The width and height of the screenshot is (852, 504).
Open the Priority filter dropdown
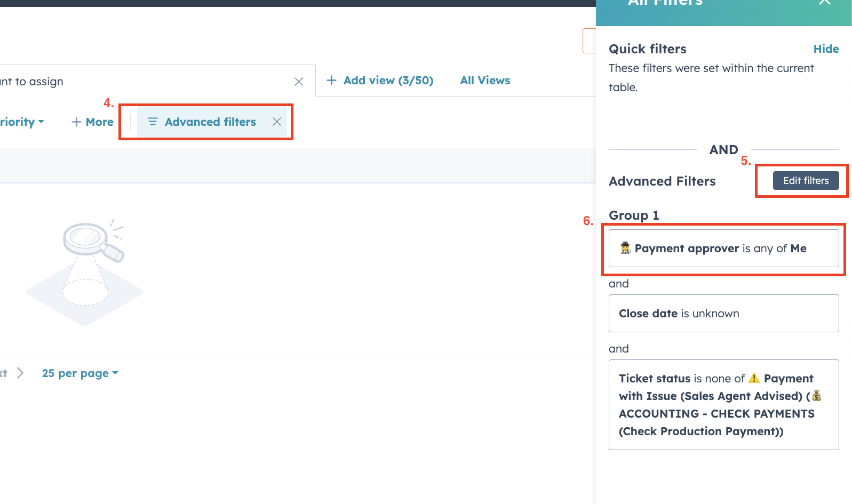(x=21, y=122)
